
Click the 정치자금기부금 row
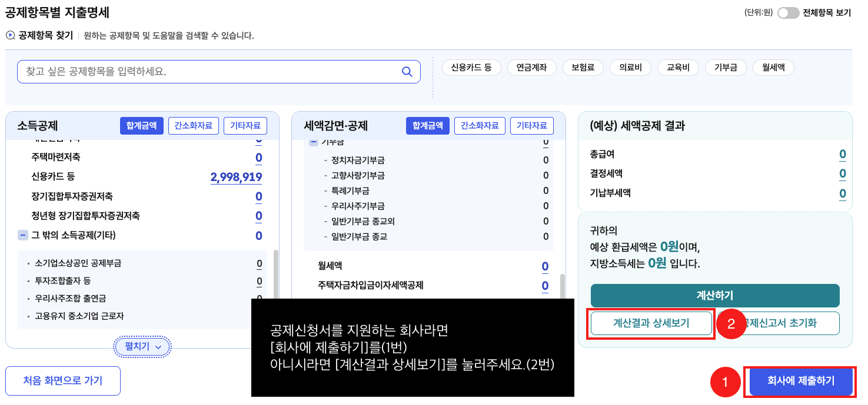click(x=435, y=160)
